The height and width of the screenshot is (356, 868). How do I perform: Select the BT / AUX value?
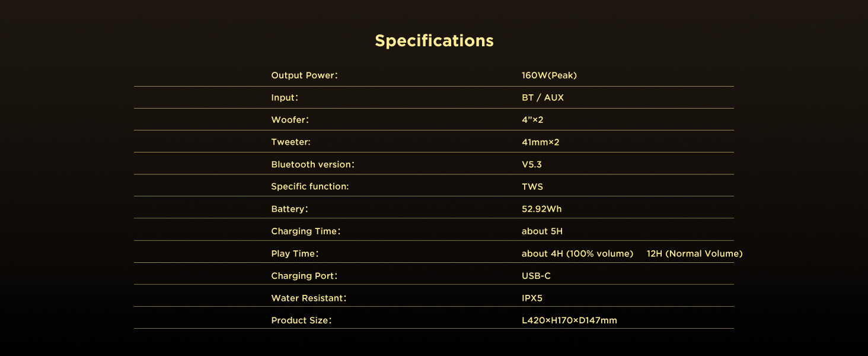(x=542, y=98)
